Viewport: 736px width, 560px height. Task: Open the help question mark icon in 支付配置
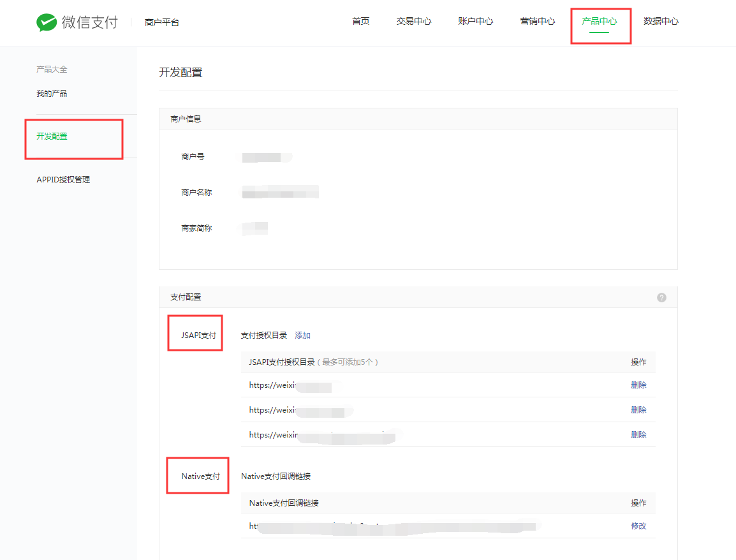[661, 298]
